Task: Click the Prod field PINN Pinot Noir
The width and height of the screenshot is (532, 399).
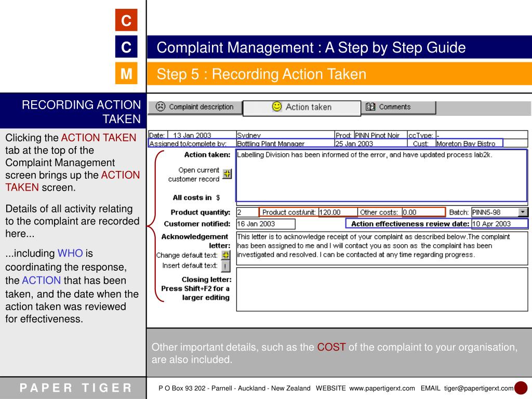Action: [381, 135]
